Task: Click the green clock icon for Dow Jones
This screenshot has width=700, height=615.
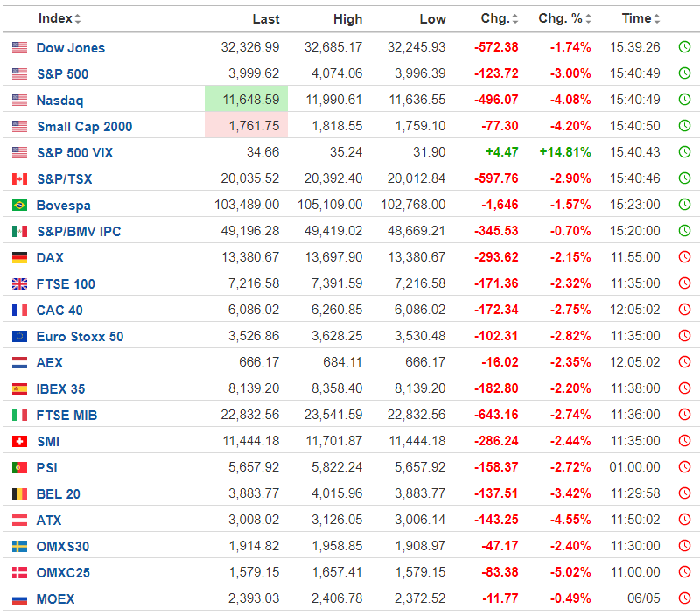Action: 684,47
